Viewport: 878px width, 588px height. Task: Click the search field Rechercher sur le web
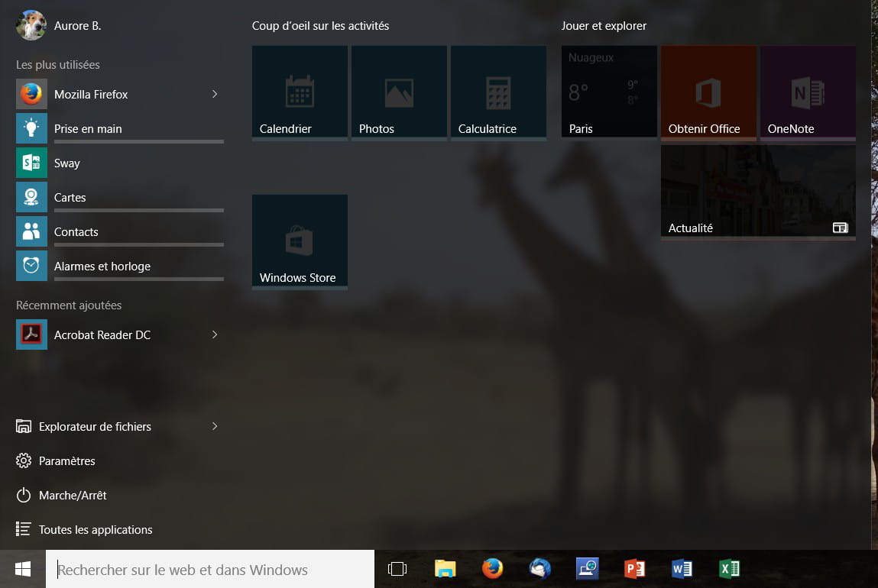click(210, 569)
